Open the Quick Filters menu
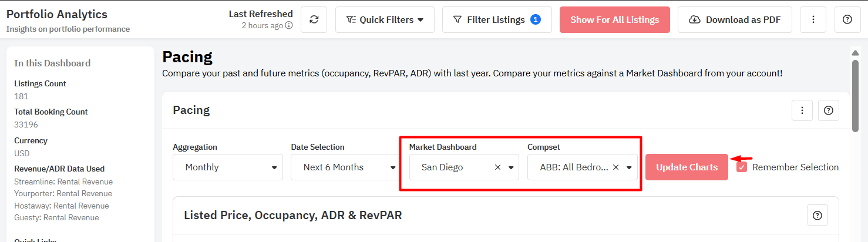The height and width of the screenshot is (242, 868). coord(385,19)
